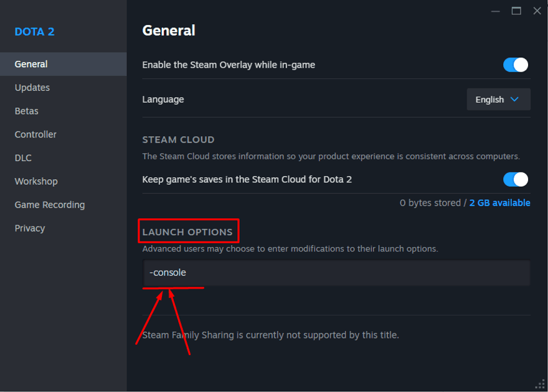This screenshot has width=548, height=392.
Task: Open Controller settings
Action: (35, 134)
